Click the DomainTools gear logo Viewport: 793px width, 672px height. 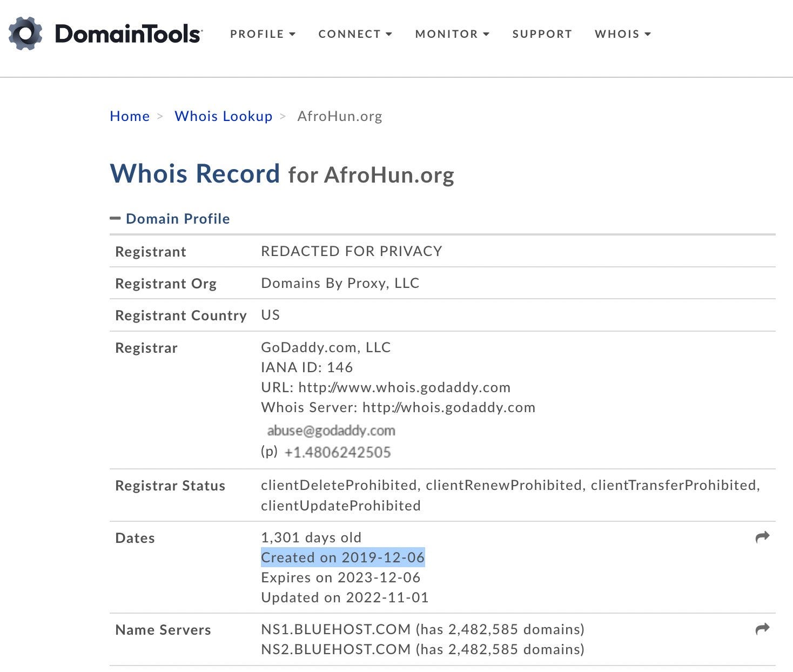[x=25, y=33]
